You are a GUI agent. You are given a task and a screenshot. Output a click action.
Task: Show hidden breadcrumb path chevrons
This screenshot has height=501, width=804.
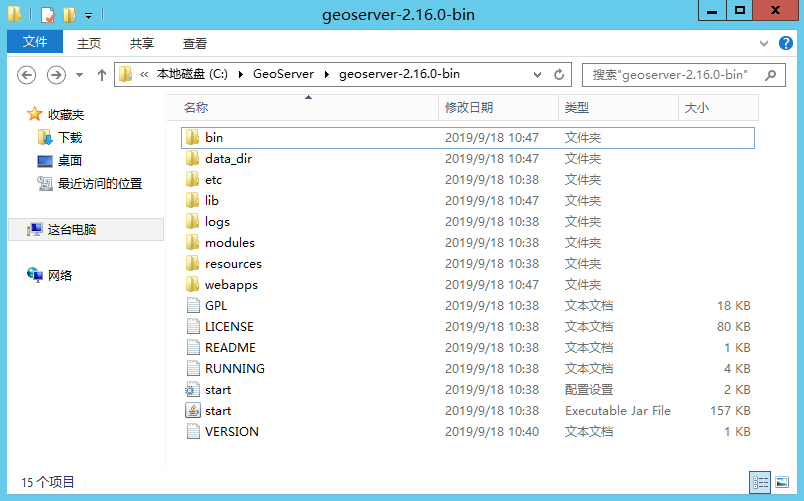click(x=144, y=75)
